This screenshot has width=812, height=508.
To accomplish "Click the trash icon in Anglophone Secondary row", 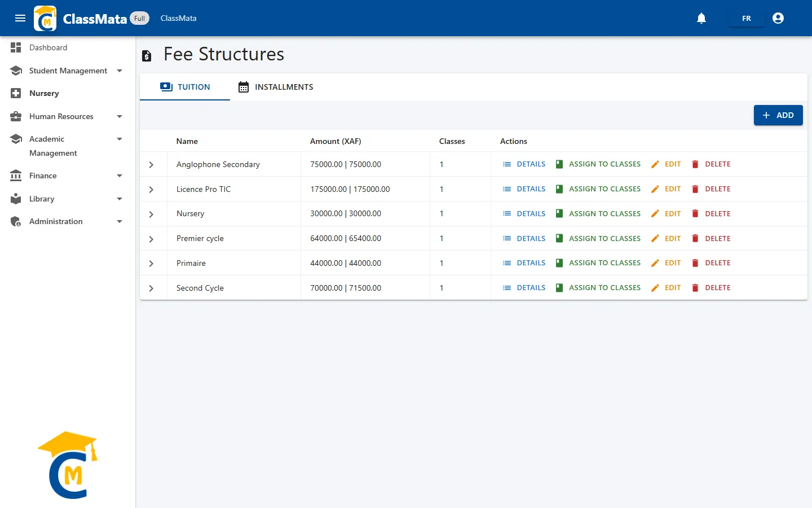I will [x=695, y=164].
